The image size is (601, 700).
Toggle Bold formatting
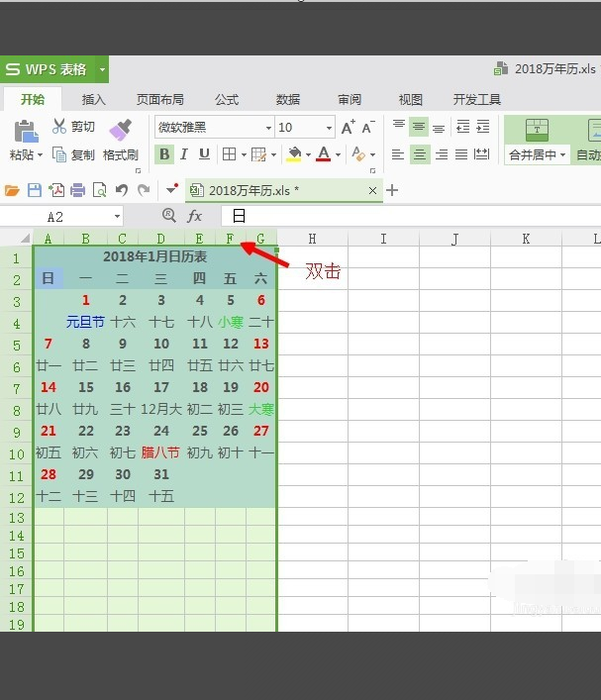click(164, 154)
